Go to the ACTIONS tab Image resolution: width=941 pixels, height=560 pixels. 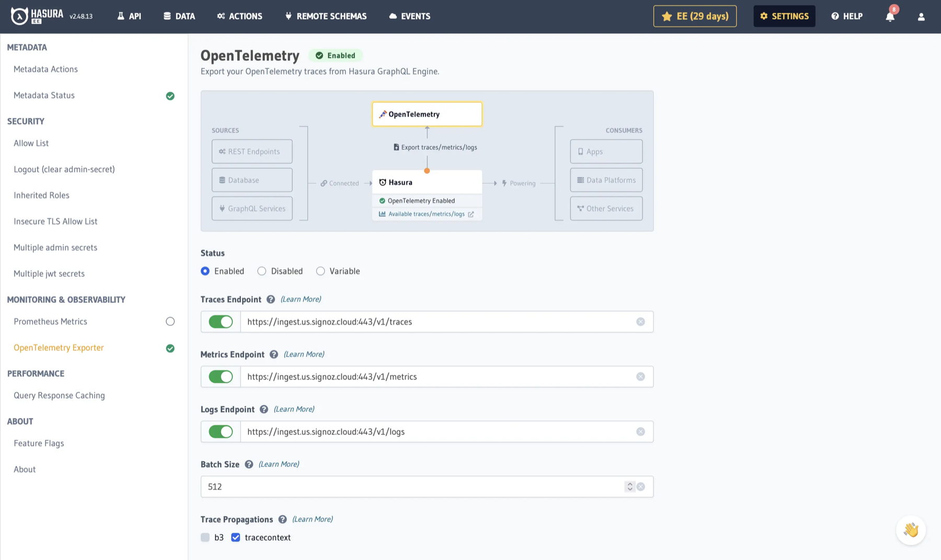pos(240,16)
